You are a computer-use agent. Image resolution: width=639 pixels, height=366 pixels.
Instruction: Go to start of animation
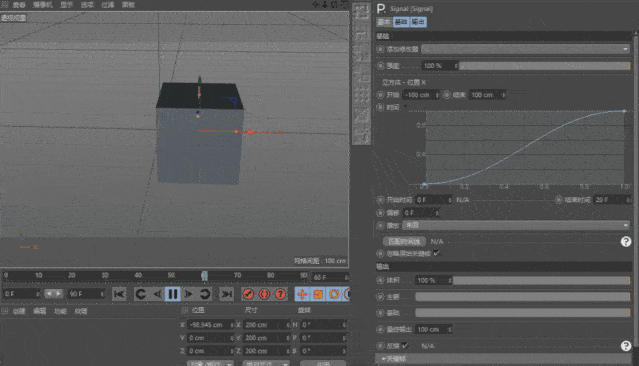(x=119, y=294)
